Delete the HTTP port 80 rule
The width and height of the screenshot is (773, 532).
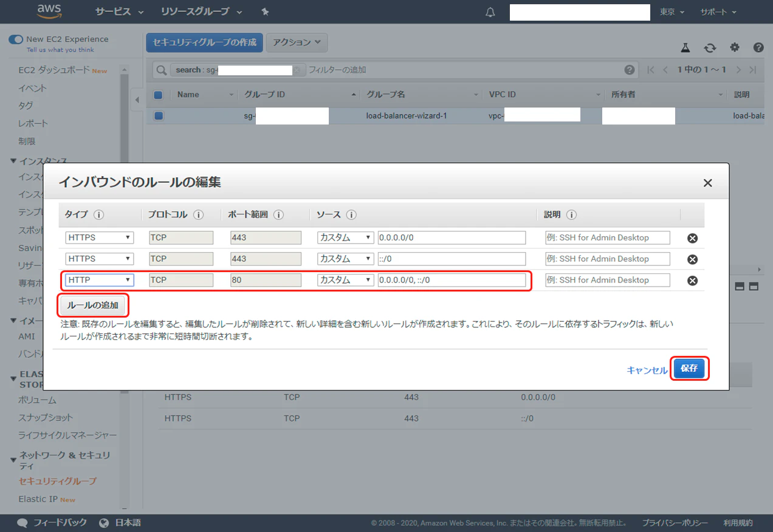click(x=692, y=281)
